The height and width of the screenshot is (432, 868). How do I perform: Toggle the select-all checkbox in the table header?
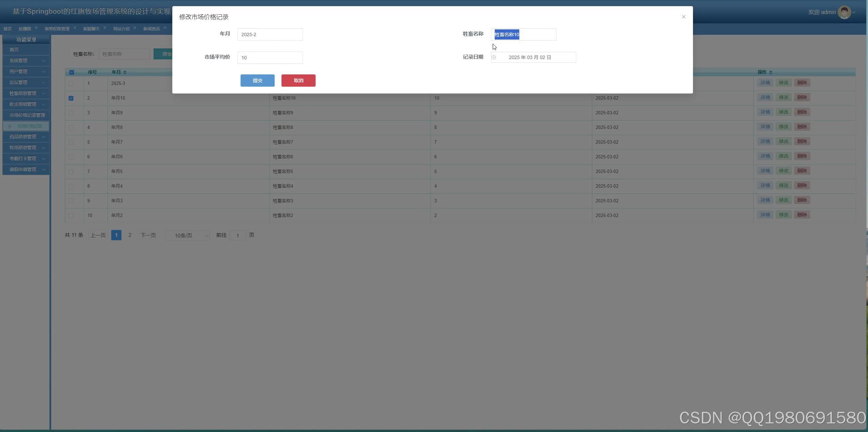point(71,72)
